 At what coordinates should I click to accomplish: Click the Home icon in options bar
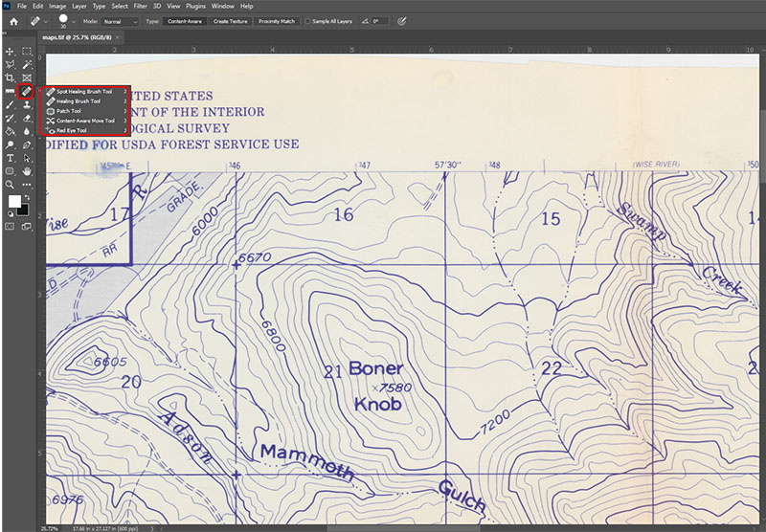[11, 20]
